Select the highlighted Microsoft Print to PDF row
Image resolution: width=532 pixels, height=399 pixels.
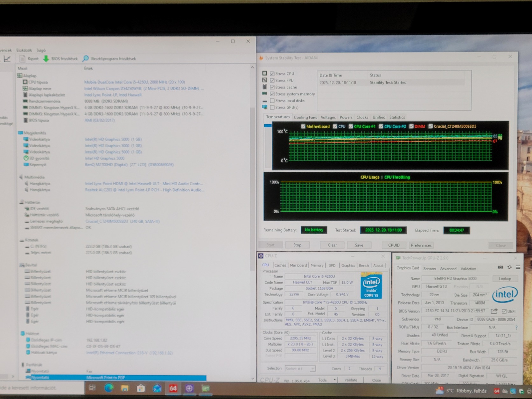[116, 378]
